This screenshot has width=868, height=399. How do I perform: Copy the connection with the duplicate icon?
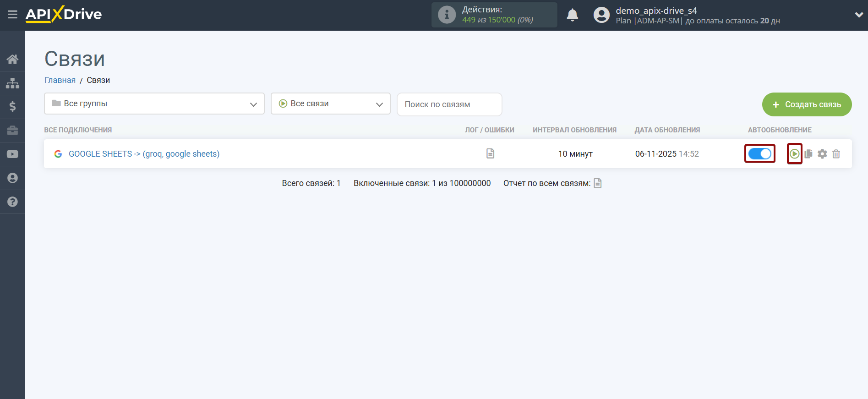click(808, 154)
